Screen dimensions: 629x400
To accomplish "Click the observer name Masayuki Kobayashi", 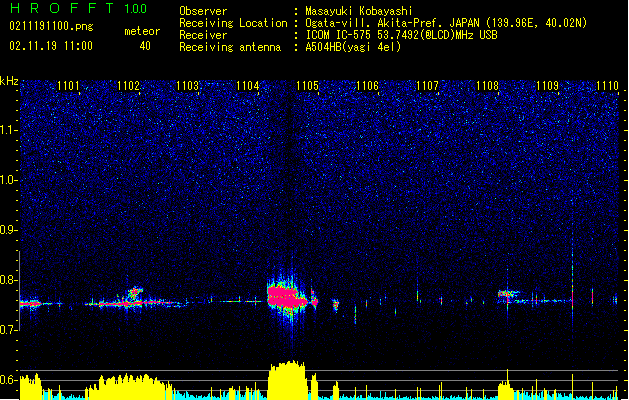I will [x=359, y=11].
